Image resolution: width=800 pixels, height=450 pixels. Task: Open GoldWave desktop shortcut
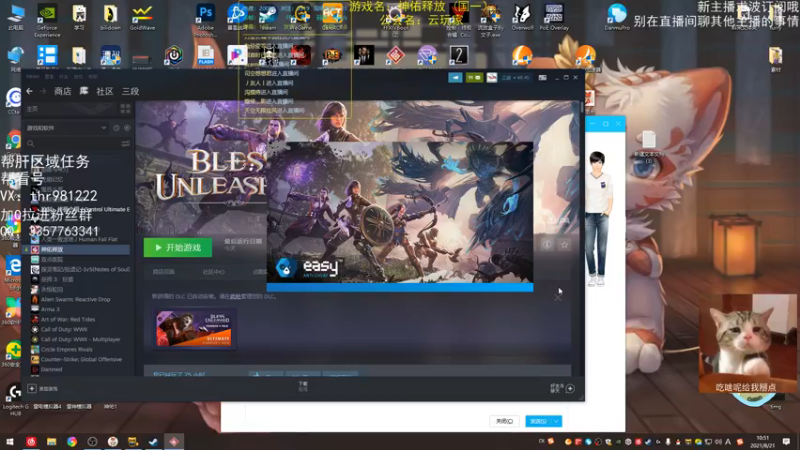pyautogui.click(x=142, y=18)
